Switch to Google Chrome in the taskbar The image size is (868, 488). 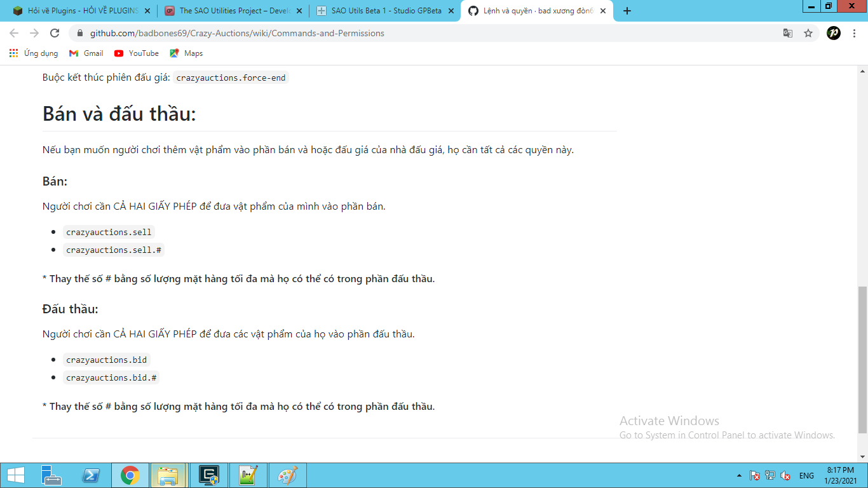tap(130, 475)
